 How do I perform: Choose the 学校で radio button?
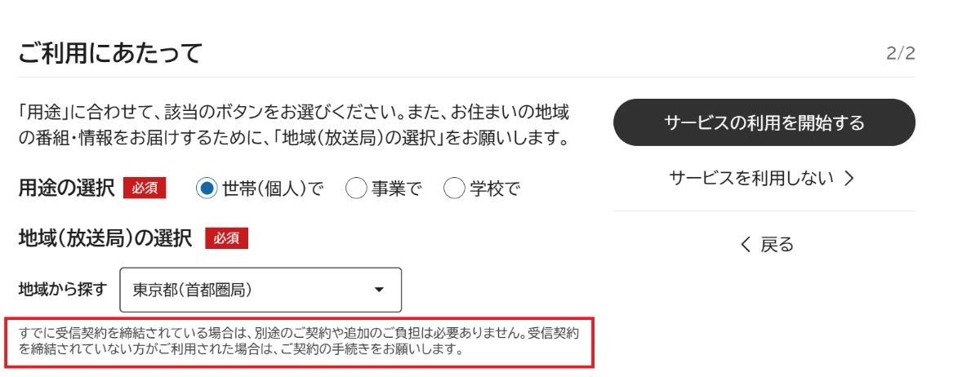453,188
